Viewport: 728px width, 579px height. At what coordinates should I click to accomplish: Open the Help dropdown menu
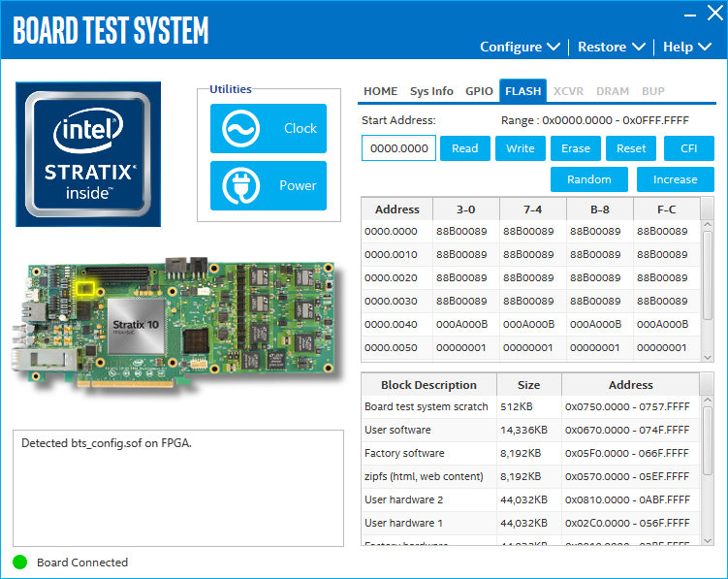pos(686,47)
